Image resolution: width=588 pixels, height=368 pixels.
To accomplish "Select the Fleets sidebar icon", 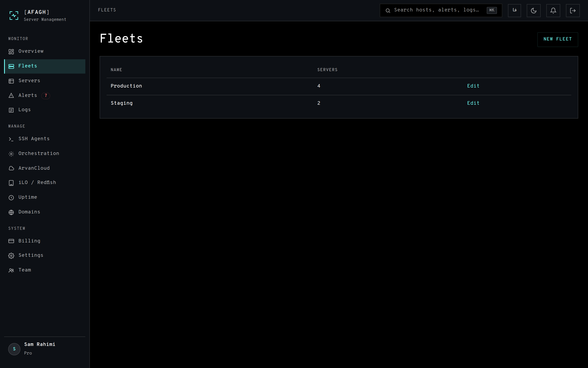I will (x=11, y=66).
